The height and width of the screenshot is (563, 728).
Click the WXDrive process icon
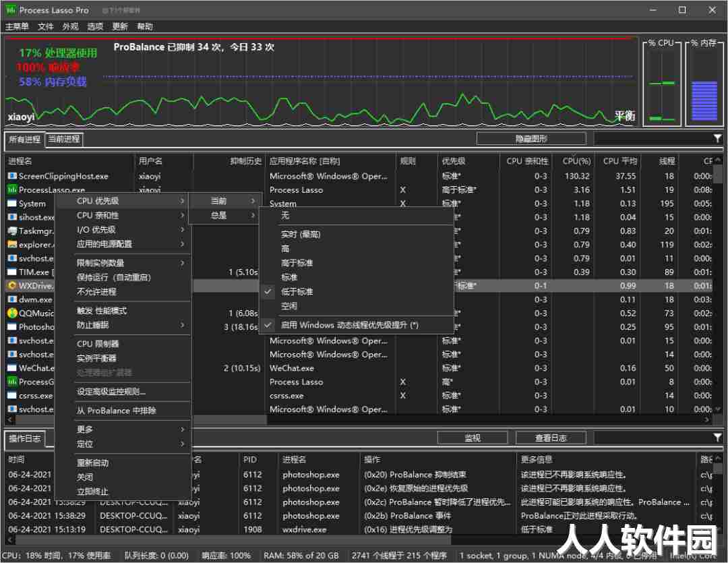pyautogui.click(x=12, y=286)
